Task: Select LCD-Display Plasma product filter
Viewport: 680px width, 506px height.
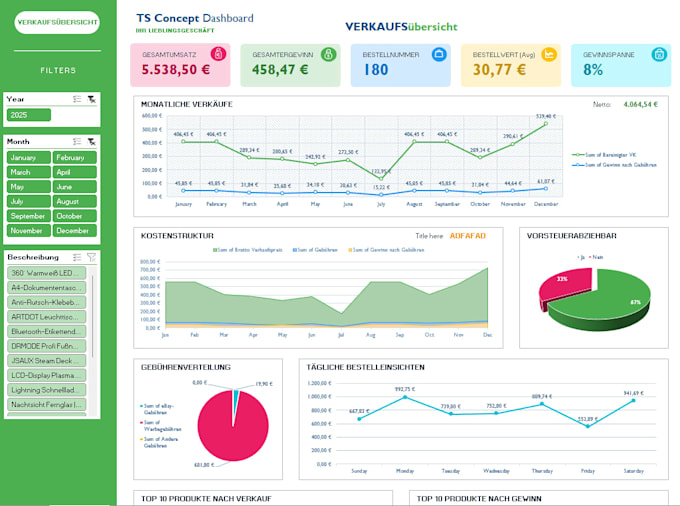Action: [46, 375]
